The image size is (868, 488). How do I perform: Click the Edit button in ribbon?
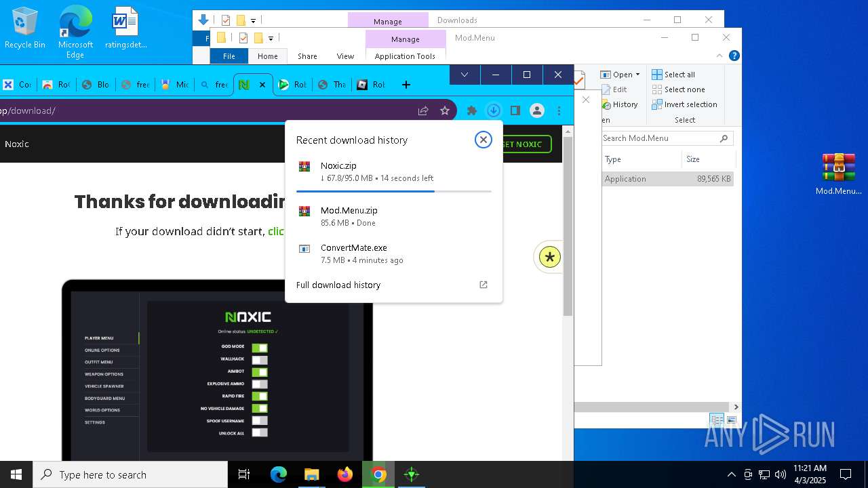(x=614, y=89)
